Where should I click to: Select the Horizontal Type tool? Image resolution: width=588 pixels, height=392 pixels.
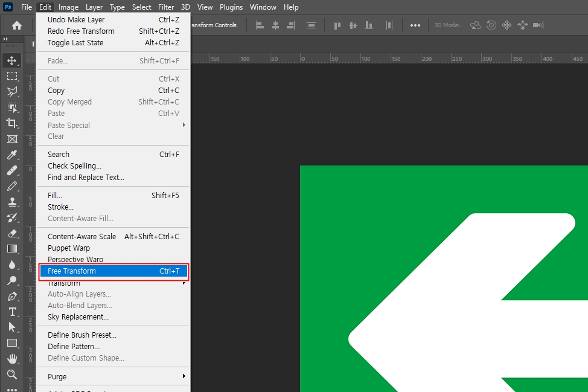click(12, 312)
